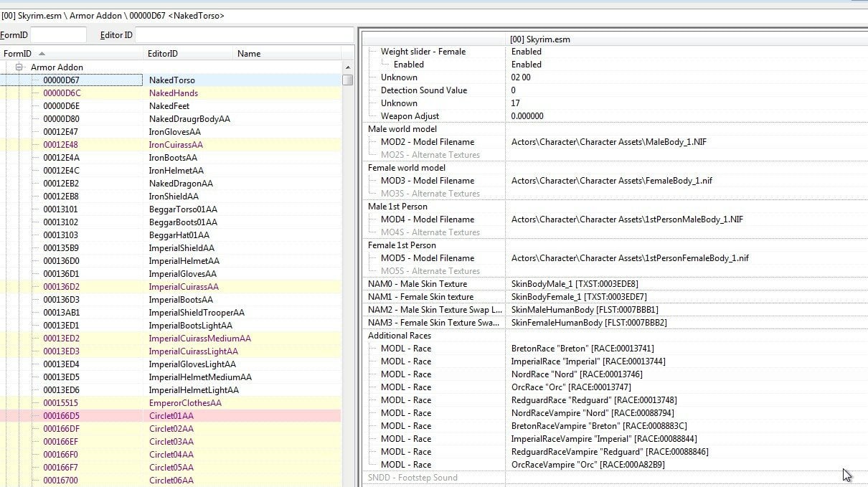This screenshot has width=868, height=487.
Task: Select the Circlet01AA record
Action: pyautogui.click(x=171, y=416)
